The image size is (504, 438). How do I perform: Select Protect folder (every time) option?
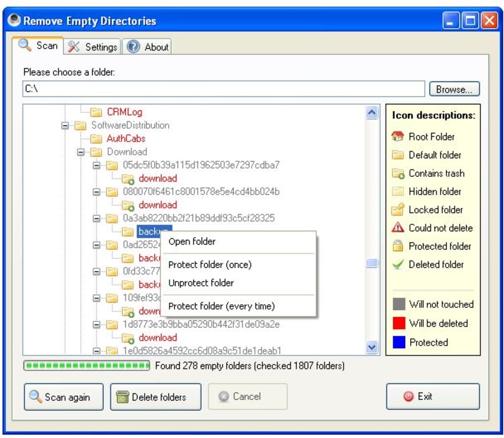pyautogui.click(x=221, y=307)
